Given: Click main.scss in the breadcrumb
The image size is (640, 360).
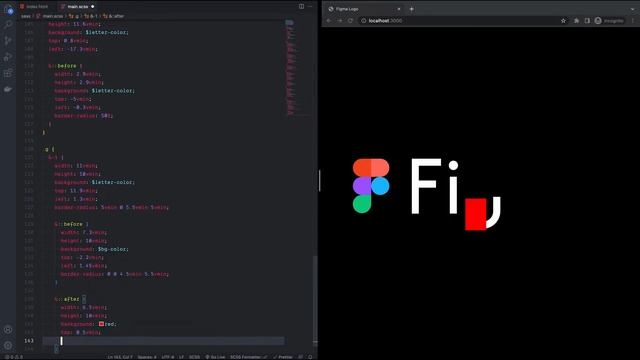Looking at the screenshot, I should [53, 16].
